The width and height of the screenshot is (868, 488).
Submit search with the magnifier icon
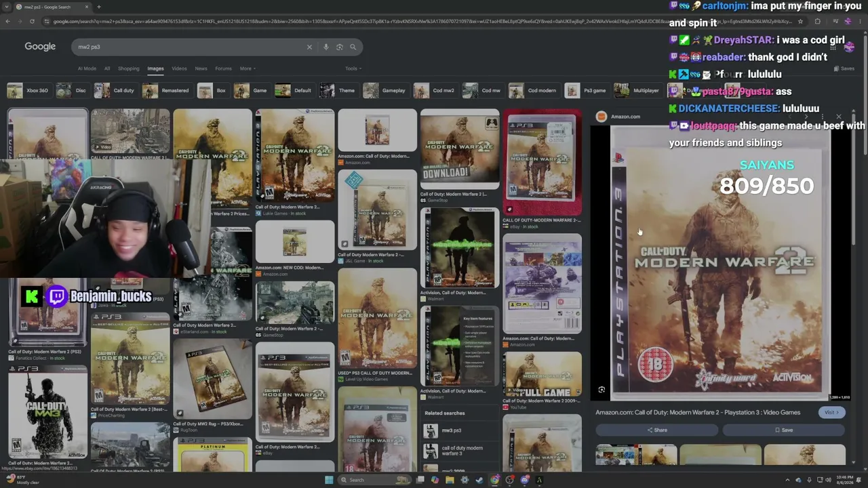point(353,47)
